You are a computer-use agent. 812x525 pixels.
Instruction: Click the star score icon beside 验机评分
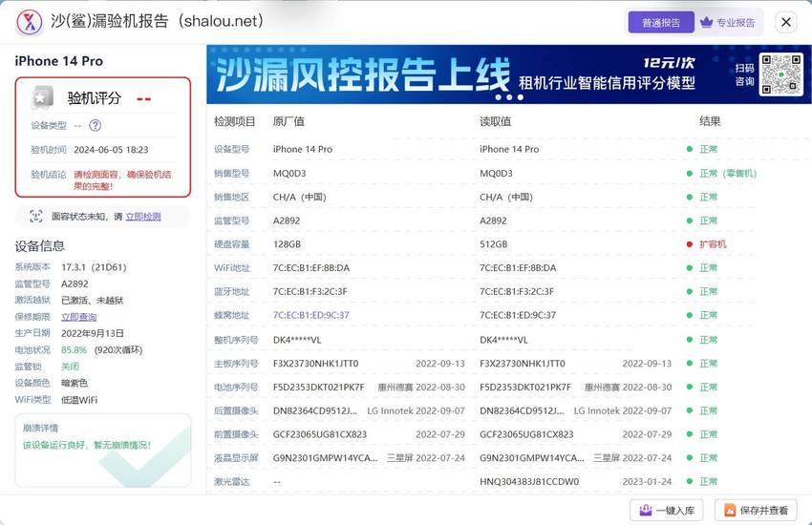click(x=42, y=97)
